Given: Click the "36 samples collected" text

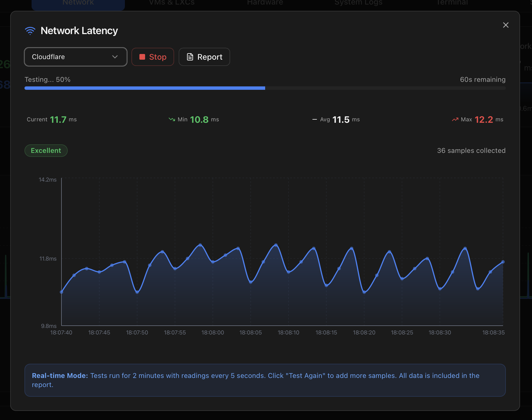Looking at the screenshot, I should pyautogui.click(x=471, y=151).
